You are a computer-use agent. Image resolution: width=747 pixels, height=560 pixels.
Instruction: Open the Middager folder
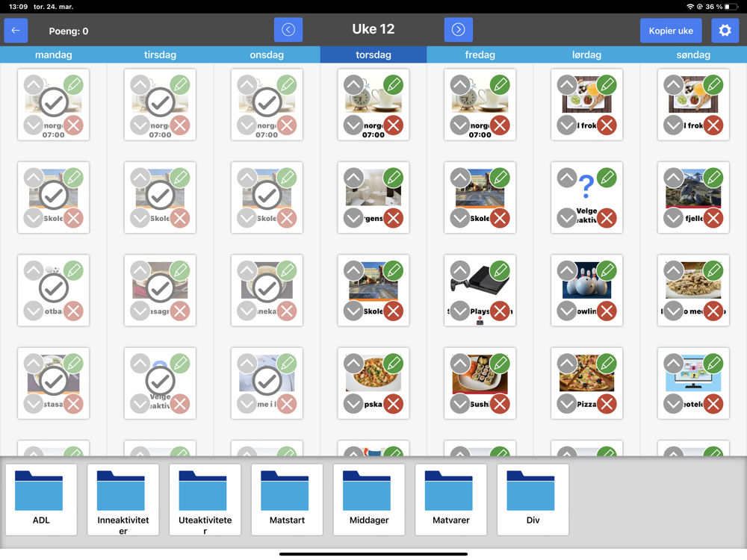[x=369, y=500]
